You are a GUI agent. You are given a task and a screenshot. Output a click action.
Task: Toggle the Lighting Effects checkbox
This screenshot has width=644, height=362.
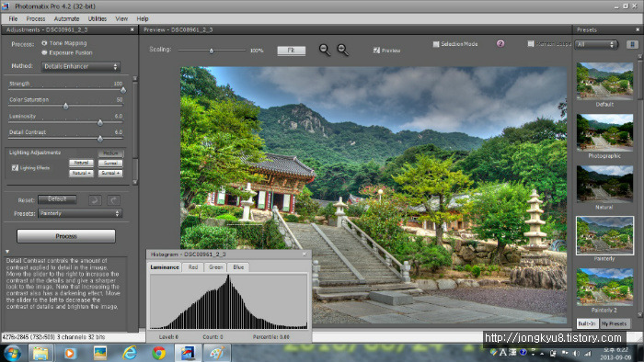[16, 167]
